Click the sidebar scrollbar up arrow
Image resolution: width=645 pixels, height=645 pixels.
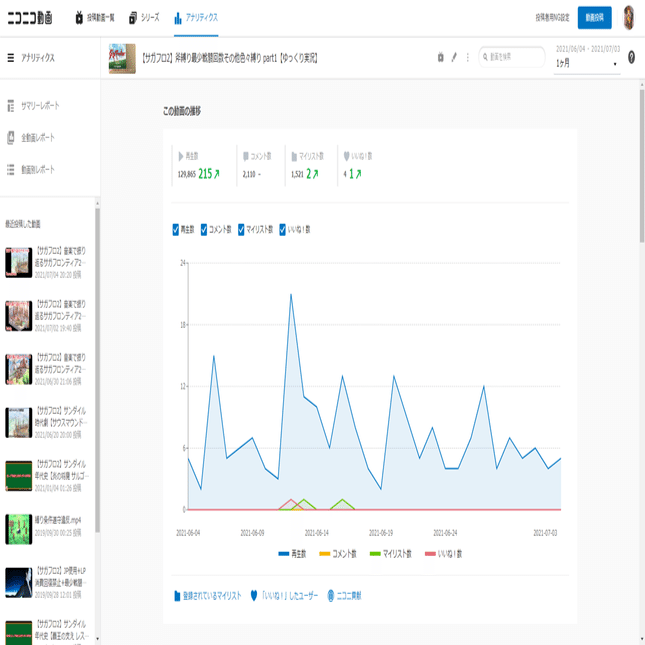97,203
